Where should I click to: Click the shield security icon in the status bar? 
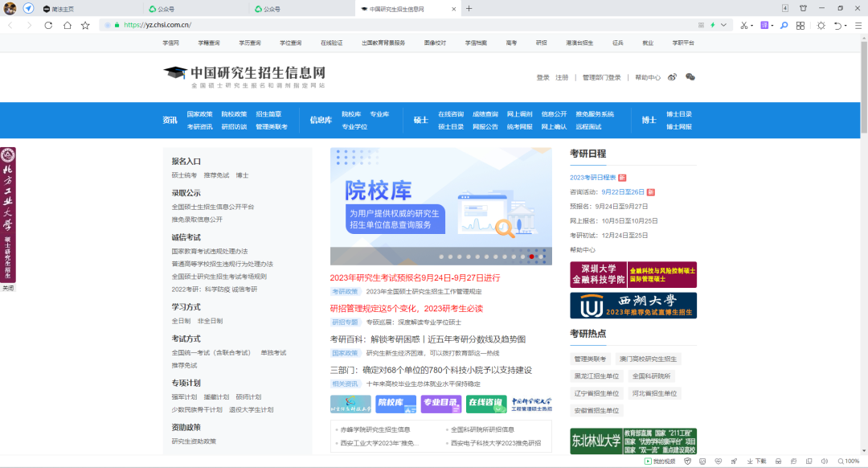tap(687, 462)
